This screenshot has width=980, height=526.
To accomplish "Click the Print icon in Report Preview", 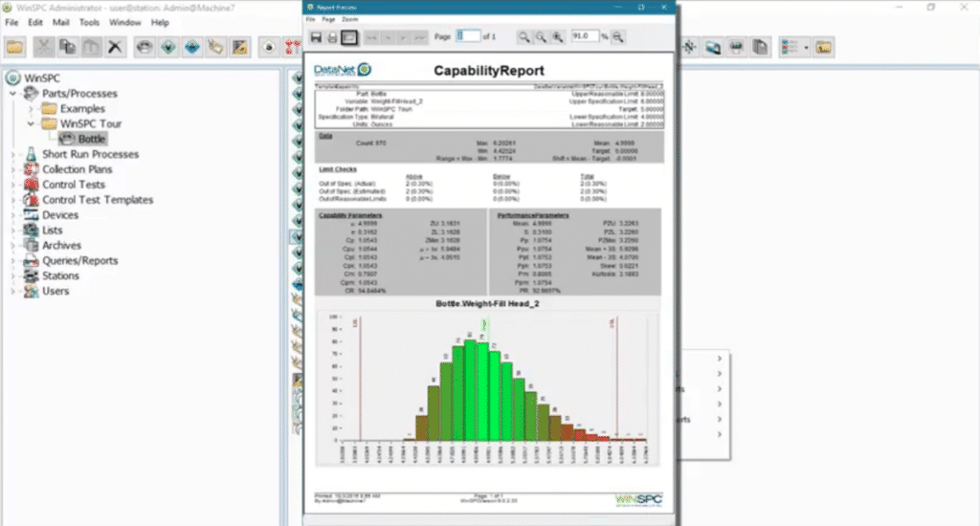I will (x=332, y=36).
